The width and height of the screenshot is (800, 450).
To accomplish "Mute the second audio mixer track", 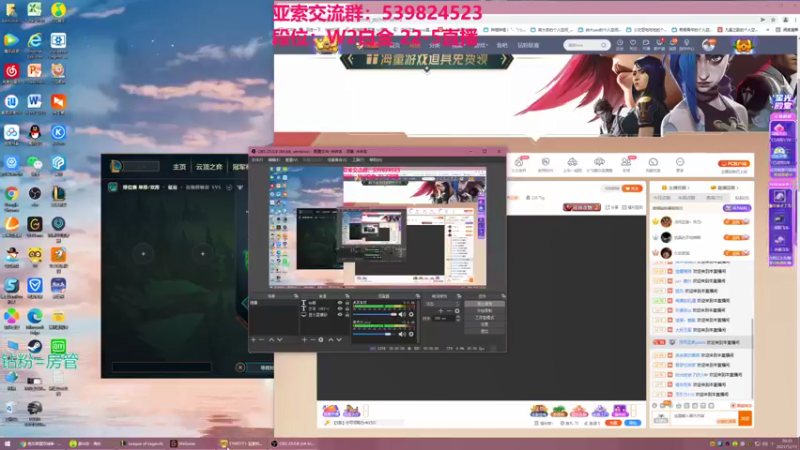I will tap(402, 334).
